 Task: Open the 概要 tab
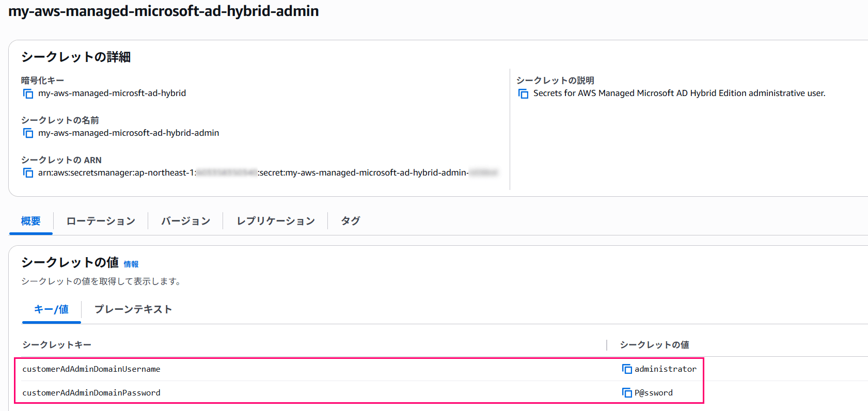point(31,221)
